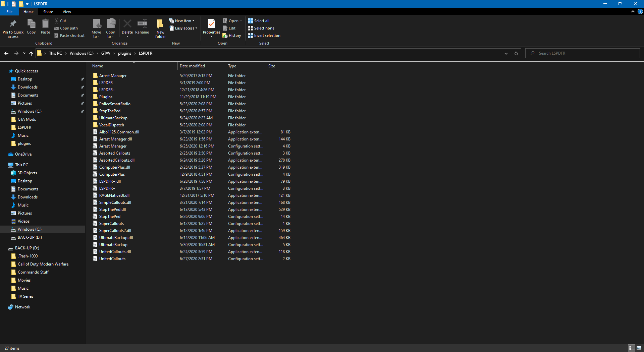Select Network in navigation pane
Image resolution: width=644 pixels, height=352 pixels.
click(x=22, y=307)
